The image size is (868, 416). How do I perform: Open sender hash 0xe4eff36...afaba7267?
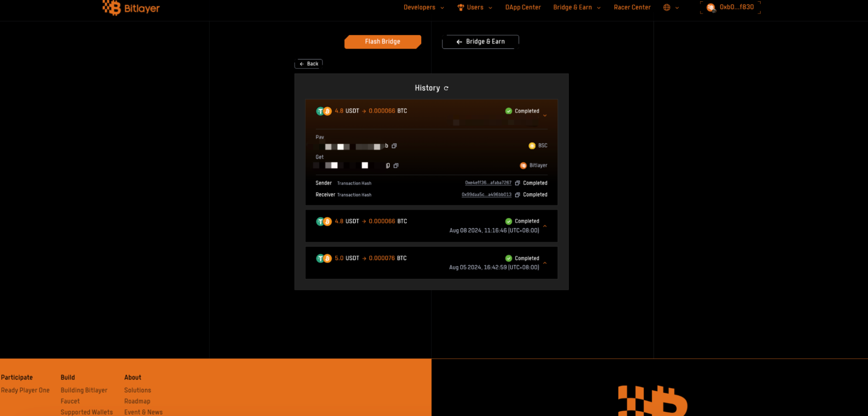488,183
